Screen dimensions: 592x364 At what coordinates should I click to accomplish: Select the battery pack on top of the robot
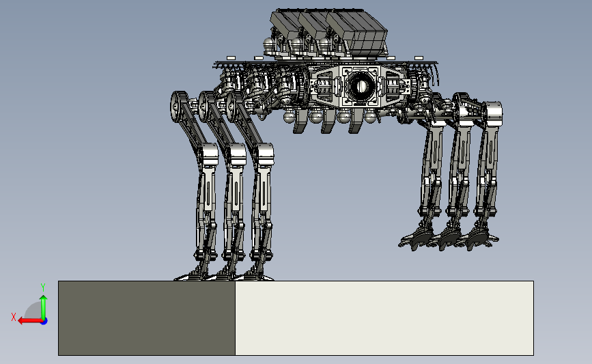(x=329, y=32)
